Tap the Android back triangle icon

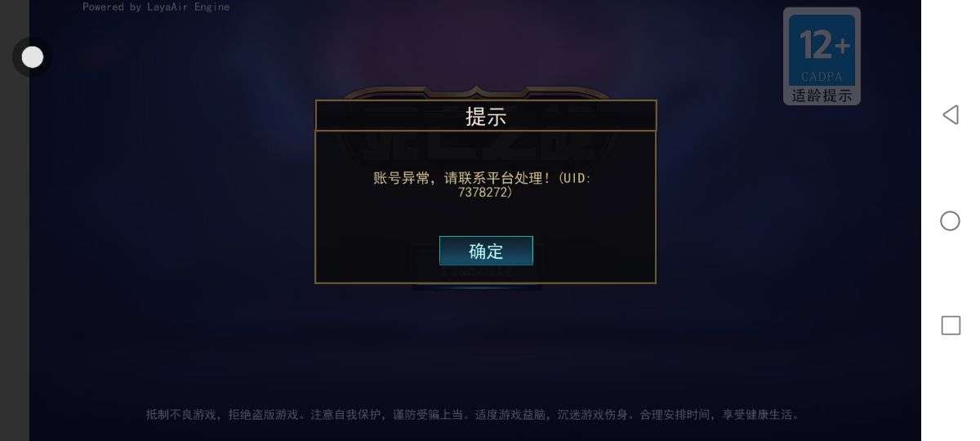951,114
